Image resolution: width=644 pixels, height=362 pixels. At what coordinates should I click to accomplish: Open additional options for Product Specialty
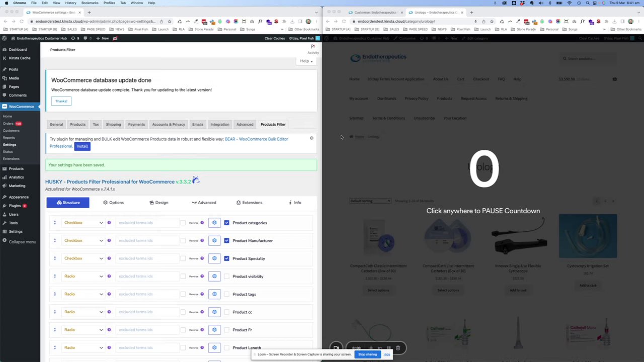(214, 258)
